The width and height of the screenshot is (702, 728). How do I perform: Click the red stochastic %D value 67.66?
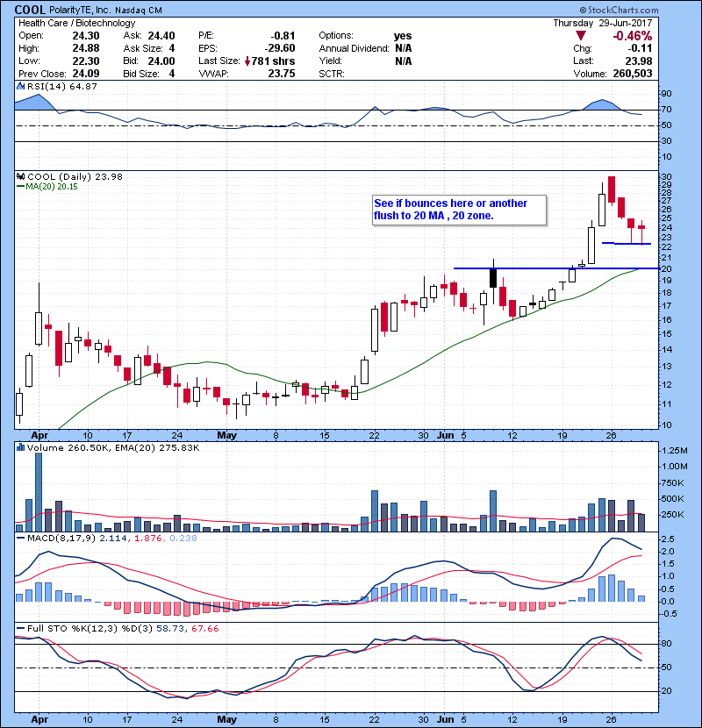point(204,628)
